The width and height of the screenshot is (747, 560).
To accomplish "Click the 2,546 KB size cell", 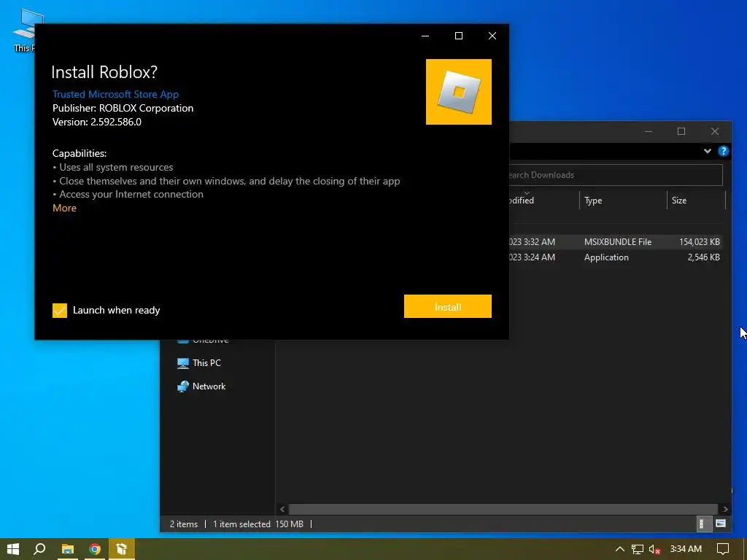I will point(703,257).
